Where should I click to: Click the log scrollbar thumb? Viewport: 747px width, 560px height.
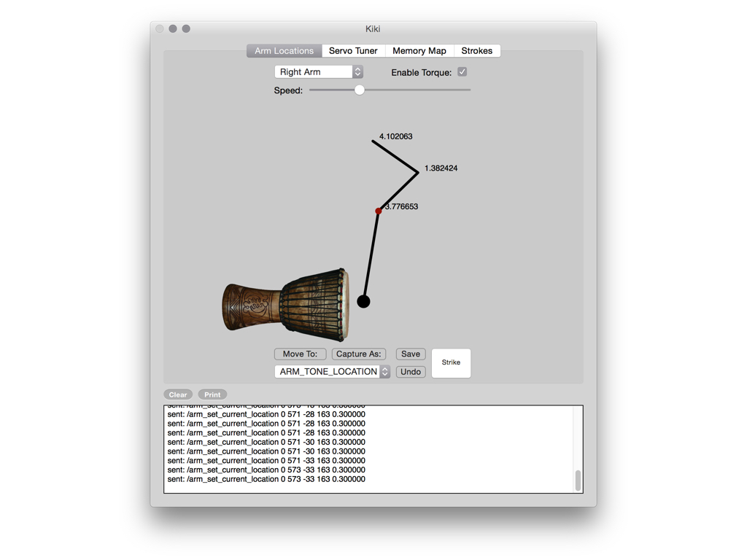coord(578,481)
